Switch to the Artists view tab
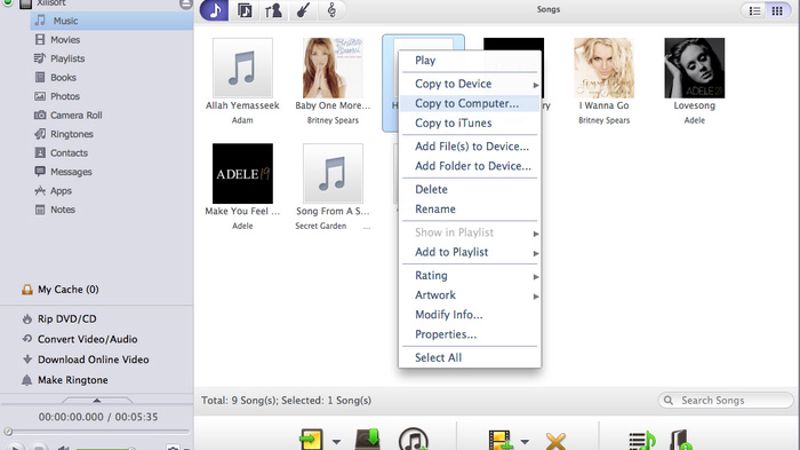 point(273,10)
